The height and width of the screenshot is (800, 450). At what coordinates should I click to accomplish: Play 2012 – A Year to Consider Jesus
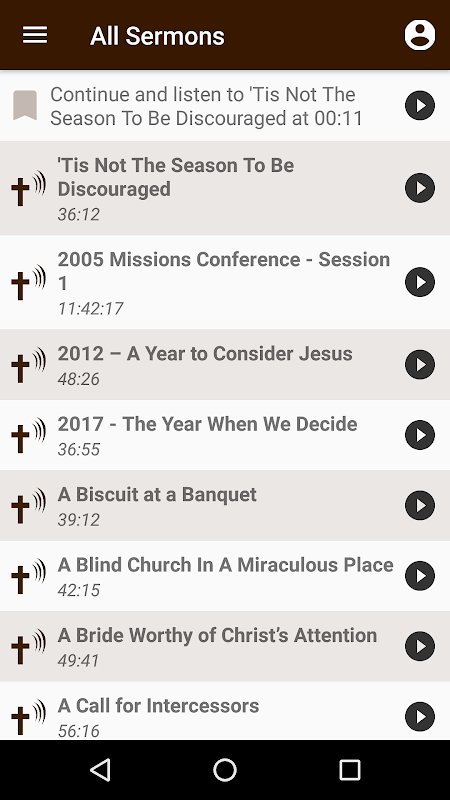click(420, 365)
